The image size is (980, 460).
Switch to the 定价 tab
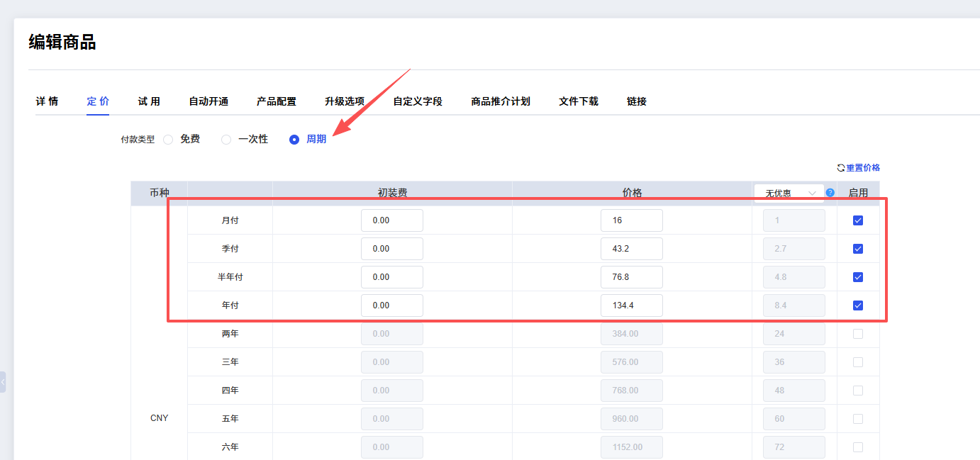(x=98, y=101)
